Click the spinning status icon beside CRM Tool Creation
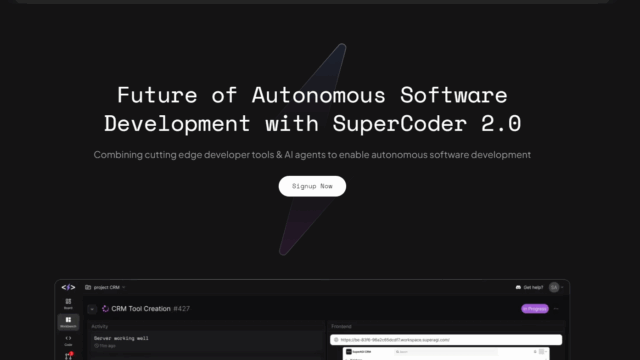640x360 pixels. click(105, 309)
